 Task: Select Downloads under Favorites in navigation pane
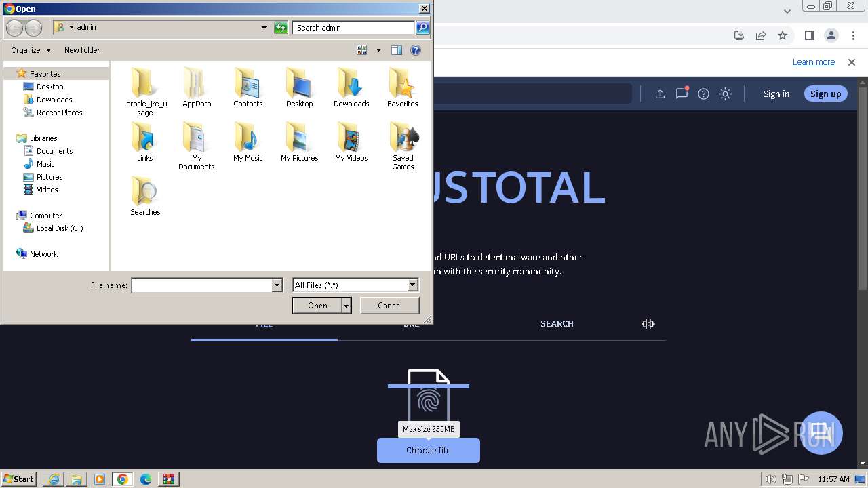click(x=54, y=100)
